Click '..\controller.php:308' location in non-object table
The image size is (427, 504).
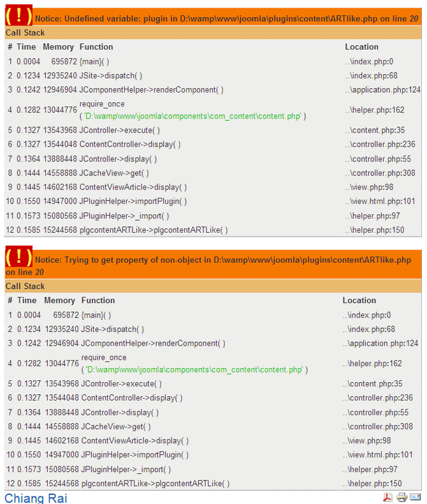tap(377, 427)
